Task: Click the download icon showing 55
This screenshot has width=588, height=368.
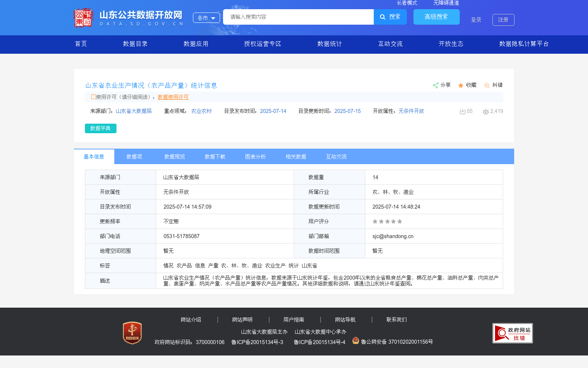Action: point(462,111)
